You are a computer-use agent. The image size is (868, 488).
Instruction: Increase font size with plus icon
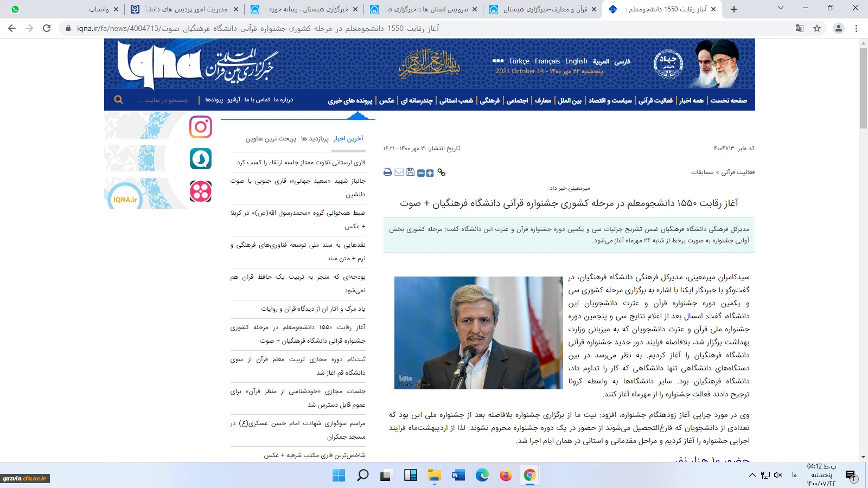coord(430,173)
